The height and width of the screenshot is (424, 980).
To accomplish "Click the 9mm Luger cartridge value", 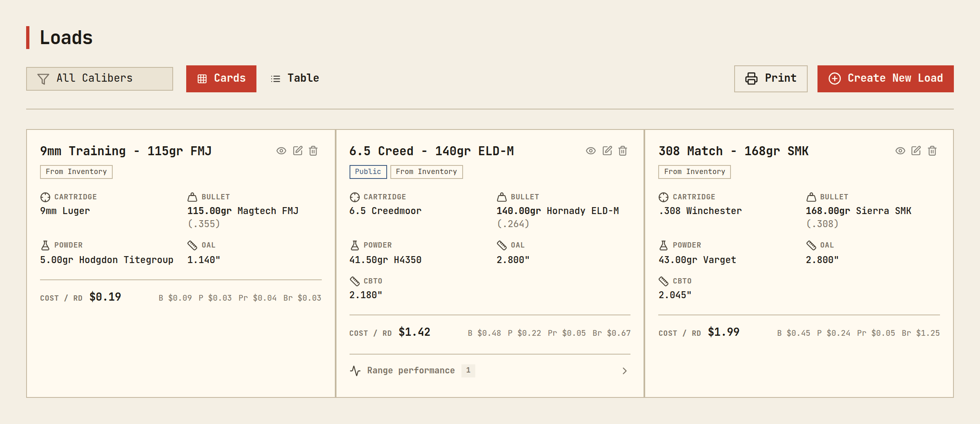I will click(x=65, y=211).
